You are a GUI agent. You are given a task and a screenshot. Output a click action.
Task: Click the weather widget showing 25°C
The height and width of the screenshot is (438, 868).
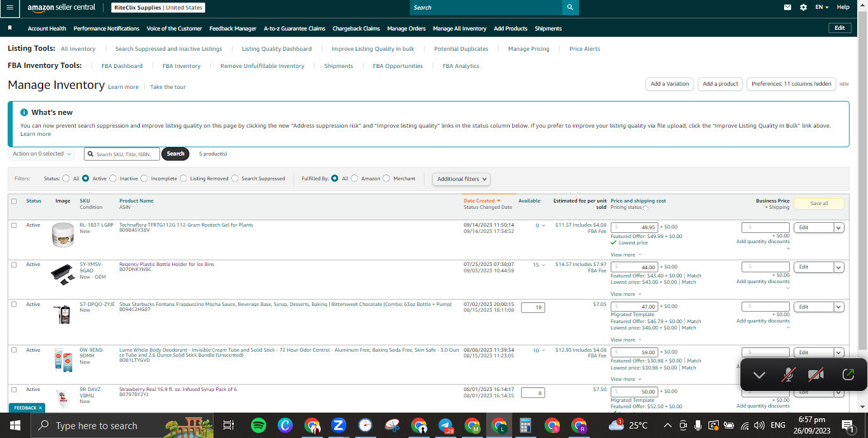628,425
